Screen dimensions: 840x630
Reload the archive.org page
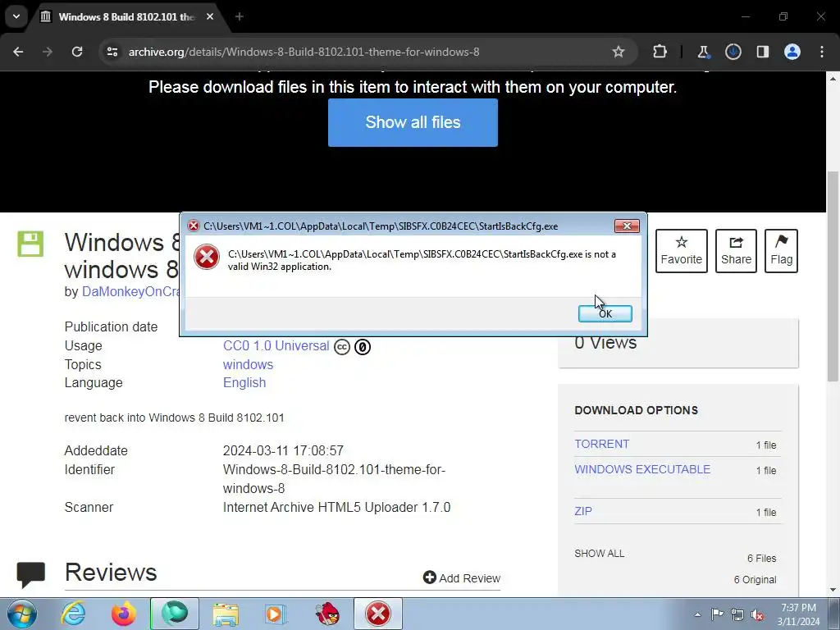77,52
